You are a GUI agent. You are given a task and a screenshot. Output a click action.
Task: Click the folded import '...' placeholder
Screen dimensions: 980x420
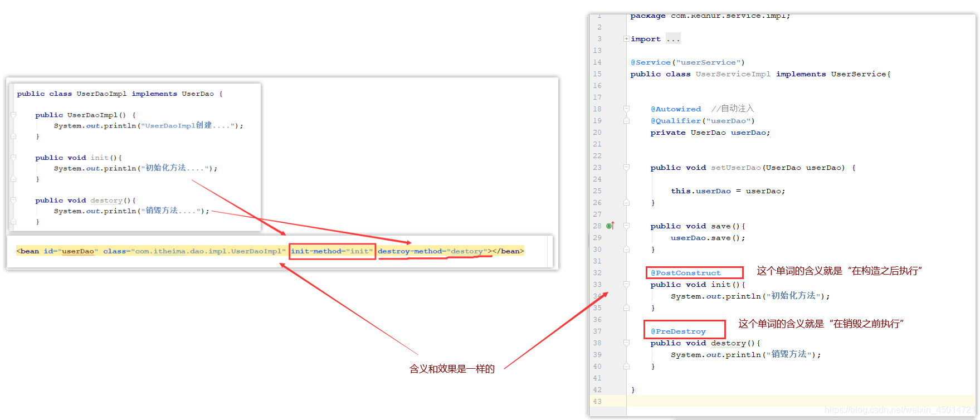(x=673, y=39)
